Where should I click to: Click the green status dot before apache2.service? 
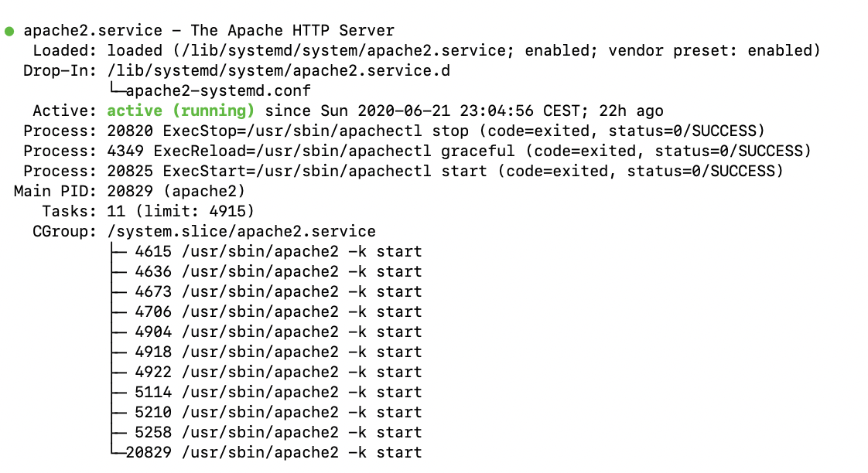point(9,32)
